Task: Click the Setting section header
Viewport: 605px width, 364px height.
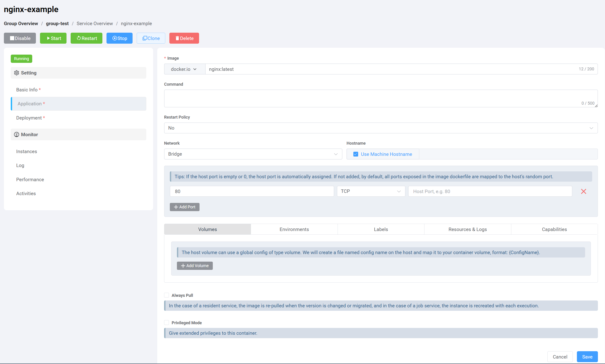Action: click(78, 73)
